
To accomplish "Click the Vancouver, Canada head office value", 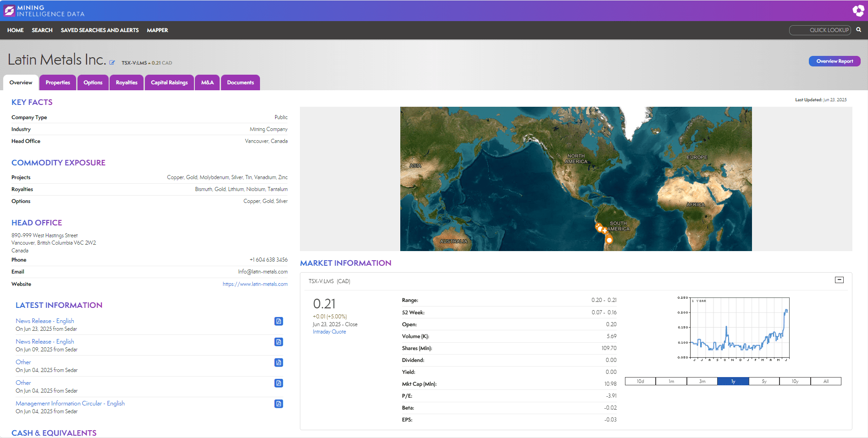I will coord(266,141).
